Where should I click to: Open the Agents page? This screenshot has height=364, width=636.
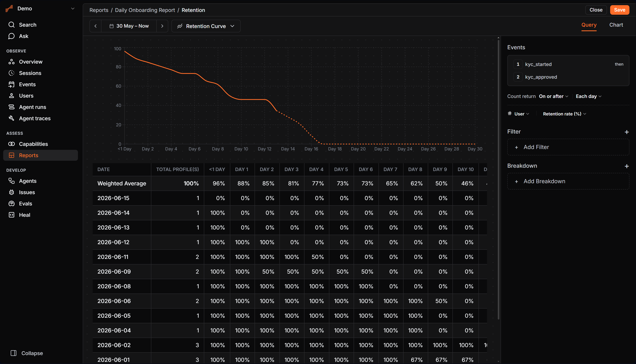click(x=41, y=181)
